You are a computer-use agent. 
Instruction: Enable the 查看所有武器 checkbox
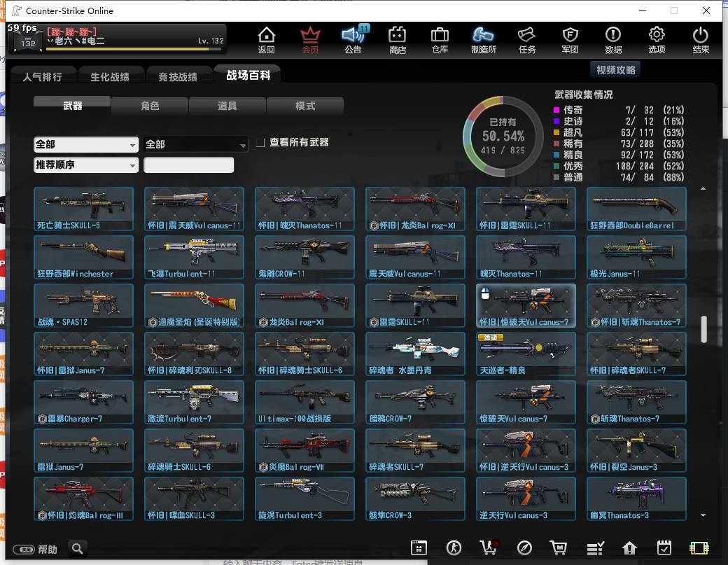pyautogui.click(x=260, y=143)
